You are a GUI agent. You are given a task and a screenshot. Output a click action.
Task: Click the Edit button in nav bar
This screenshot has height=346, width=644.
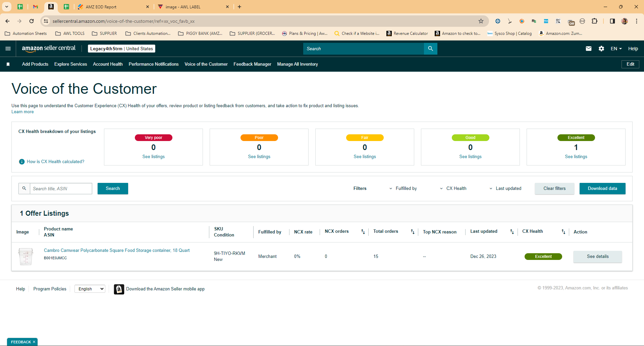(x=630, y=64)
